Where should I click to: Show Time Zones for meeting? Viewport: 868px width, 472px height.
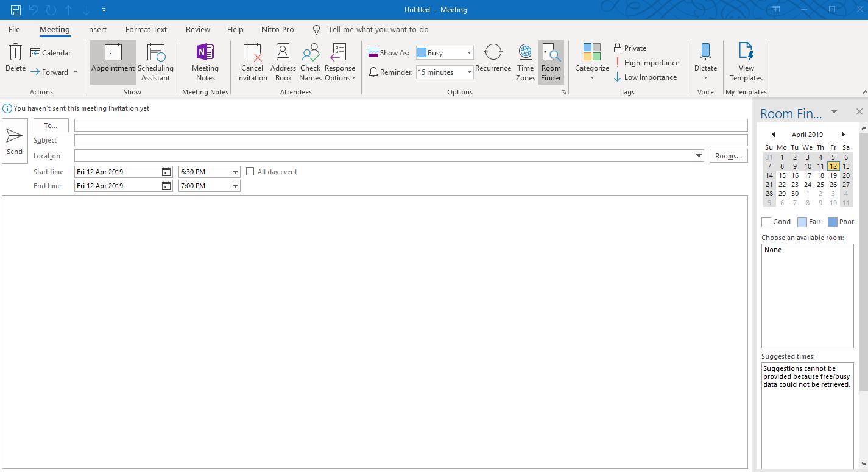[525, 62]
